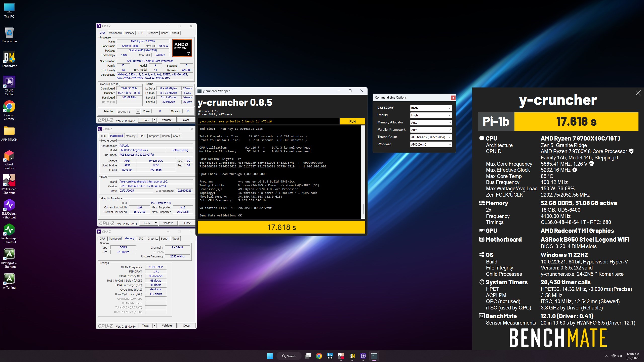644x362 pixels.
Task: Open the CATEGORY dropdown showing Pi-1b
Action: tap(431, 108)
